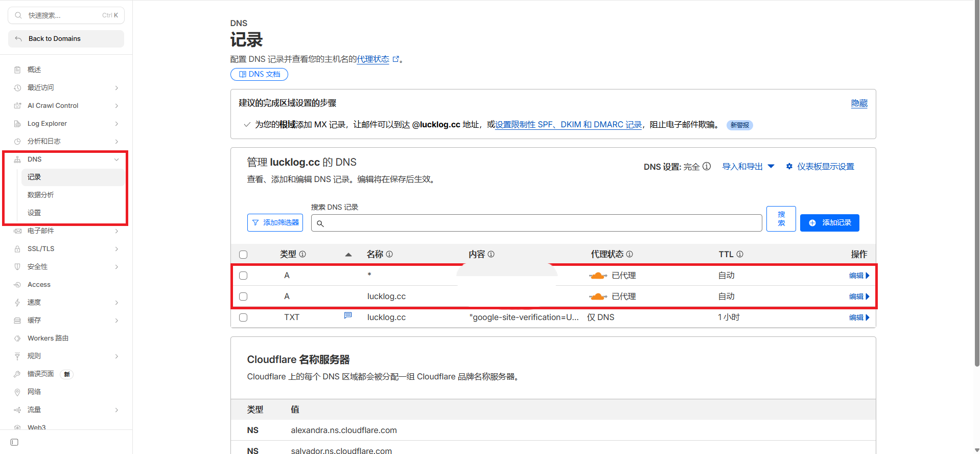Click the SSL/TLS lock icon
980x454 pixels.
click(17, 248)
